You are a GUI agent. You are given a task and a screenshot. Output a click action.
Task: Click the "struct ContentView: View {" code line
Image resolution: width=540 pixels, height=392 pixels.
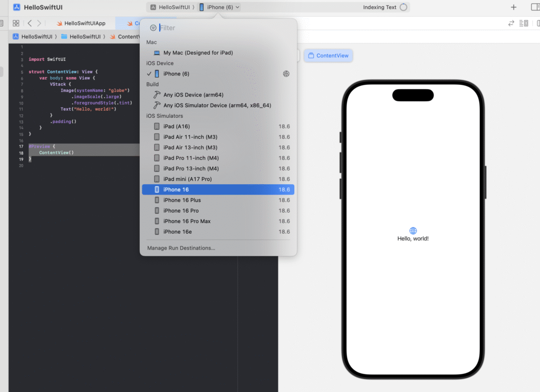point(63,72)
